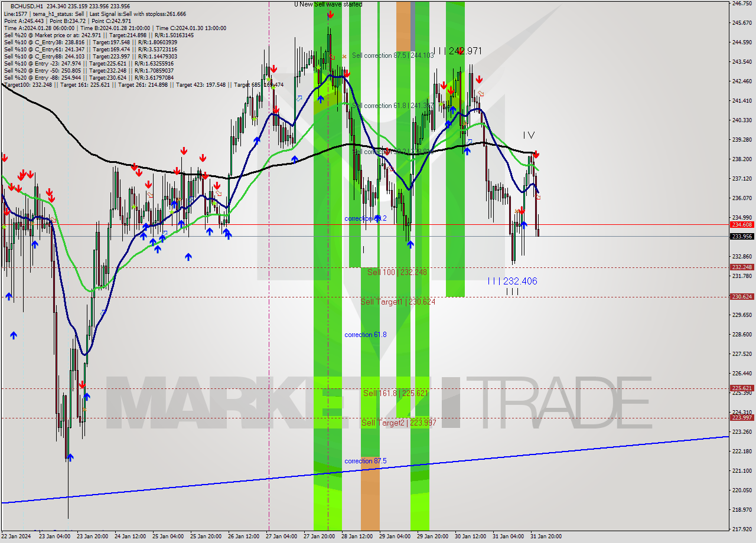The image size is (756, 543).
Task: Click the red 234.608 price tag
Action: (742, 225)
